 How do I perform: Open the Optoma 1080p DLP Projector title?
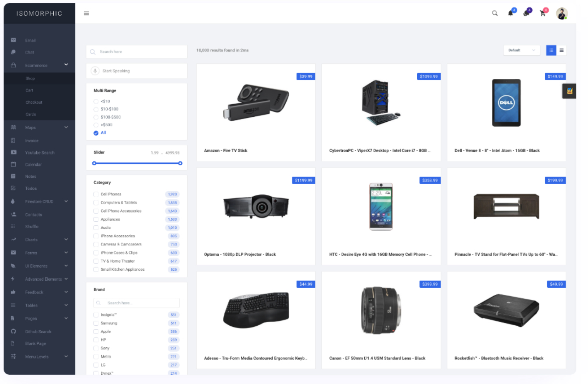(x=240, y=255)
